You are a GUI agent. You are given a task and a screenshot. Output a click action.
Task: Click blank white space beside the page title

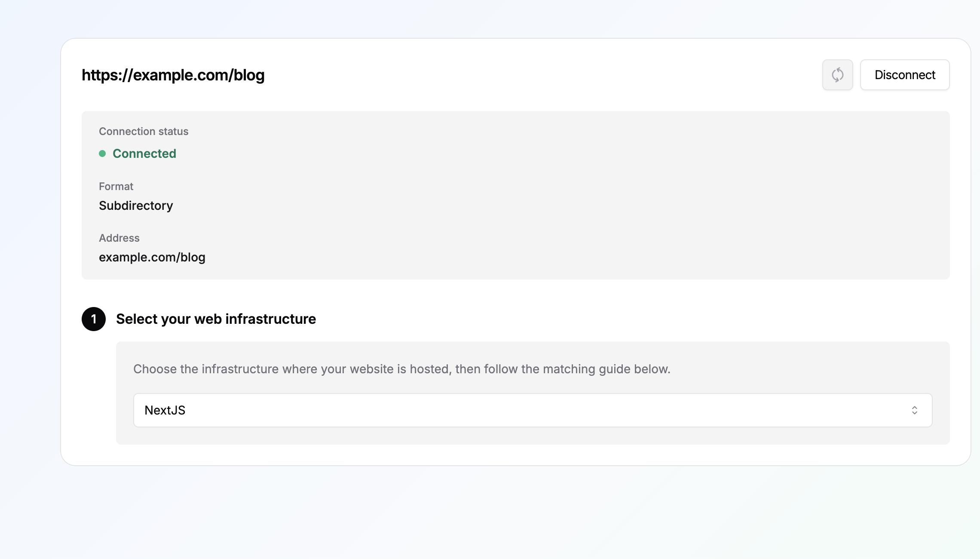click(x=516, y=75)
